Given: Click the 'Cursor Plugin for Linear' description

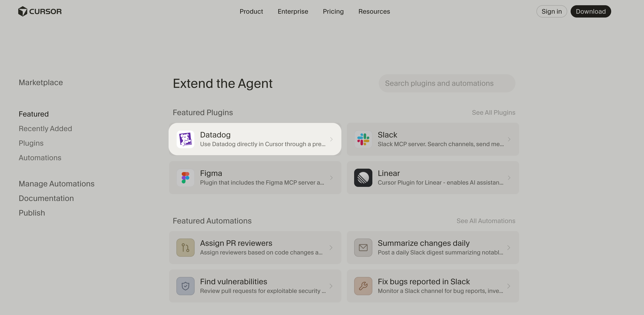Looking at the screenshot, I should [440, 183].
